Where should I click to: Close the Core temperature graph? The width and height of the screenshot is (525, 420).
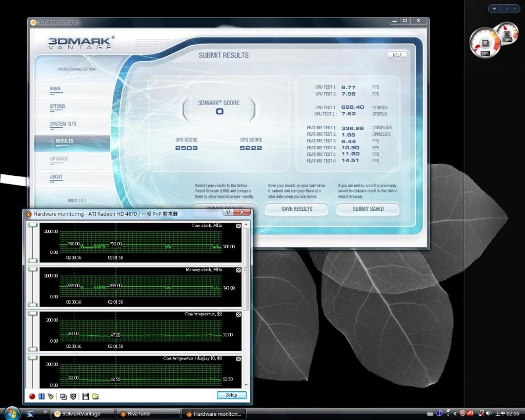[x=238, y=314]
